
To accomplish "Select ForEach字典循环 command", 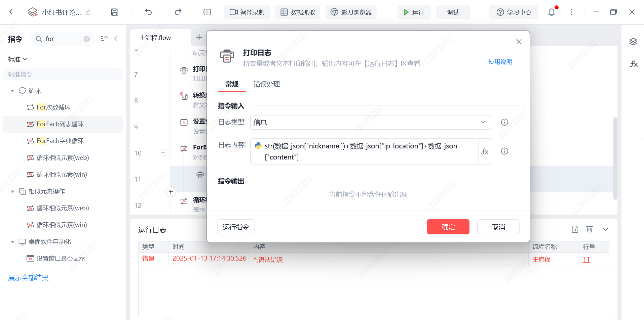I will [x=63, y=141].
